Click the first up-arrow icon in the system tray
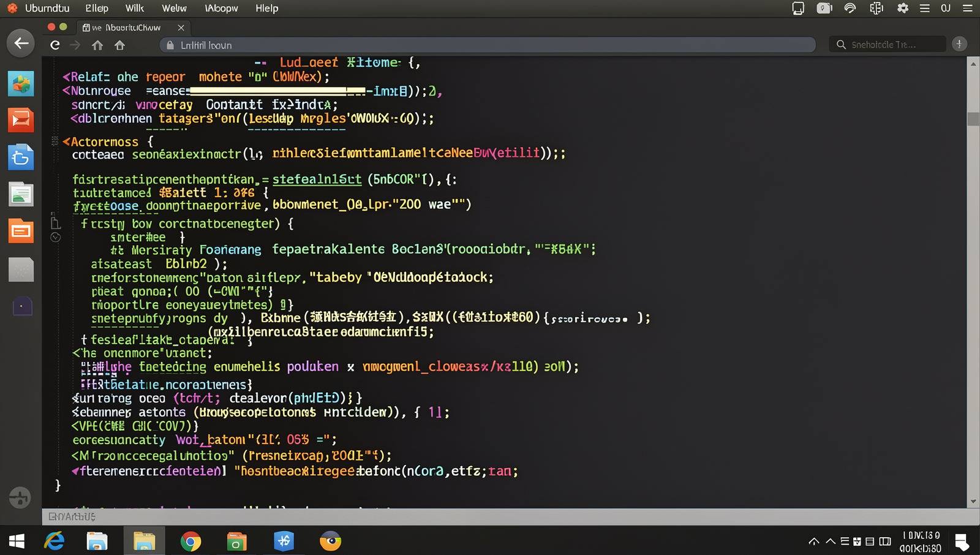The image size is (980, 555). coord(814,542)
